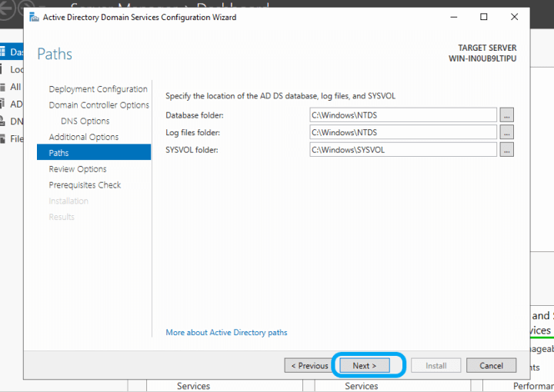Viewport: 554px width, 392px height.
Task: Open More about Active Directory paths link
Action: [226, 332]
